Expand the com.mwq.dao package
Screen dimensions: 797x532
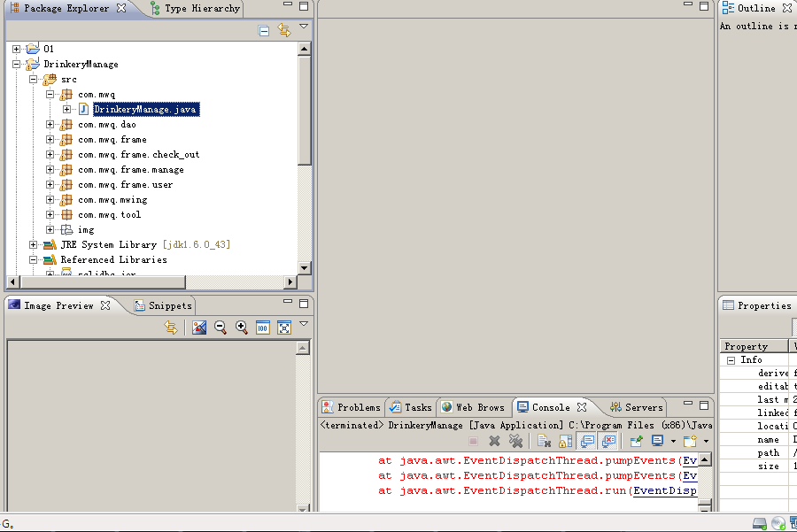click(50, 125)
